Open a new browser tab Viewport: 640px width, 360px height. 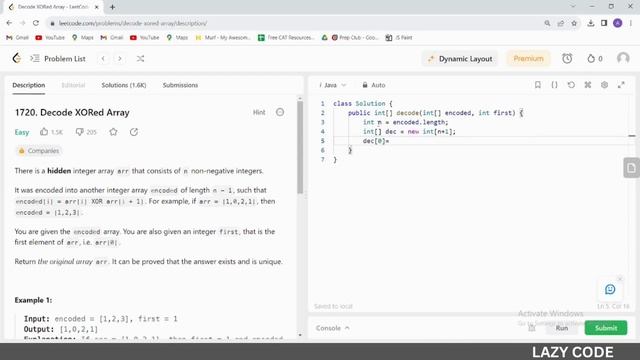point(112,7)
